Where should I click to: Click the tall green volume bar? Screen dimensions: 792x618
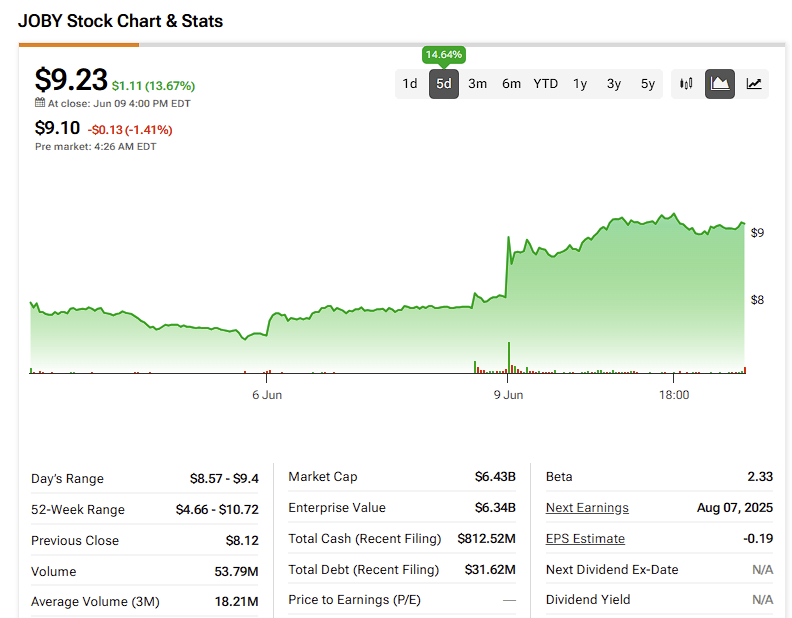tap(509, 357)
